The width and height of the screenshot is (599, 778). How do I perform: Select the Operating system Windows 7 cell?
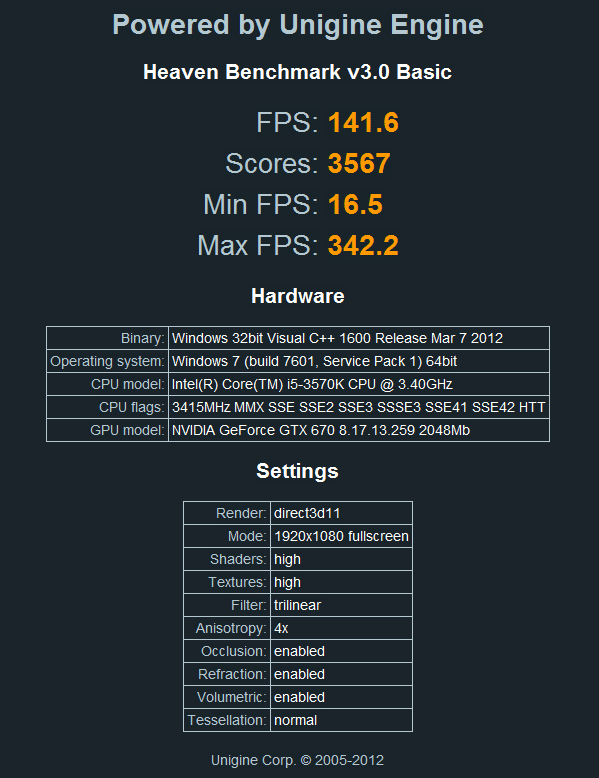[359, 361]
